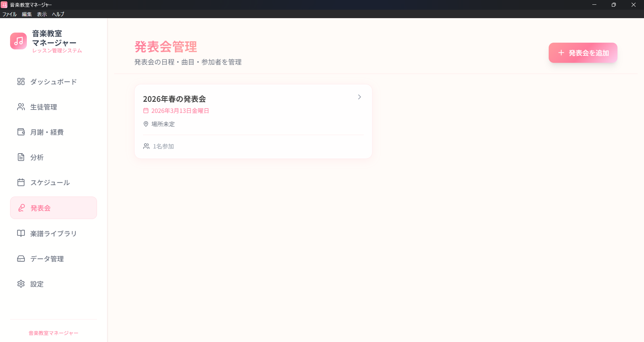The image size is (644, 342).
Task: Open 楽譜ライブラリ with the open-book icon
Action: 20,233
